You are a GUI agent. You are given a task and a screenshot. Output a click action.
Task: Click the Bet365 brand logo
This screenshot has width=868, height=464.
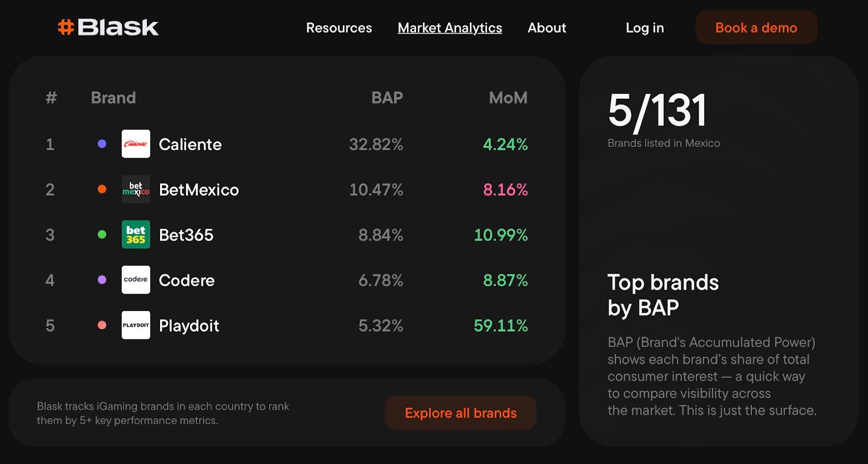click(136, 235)
